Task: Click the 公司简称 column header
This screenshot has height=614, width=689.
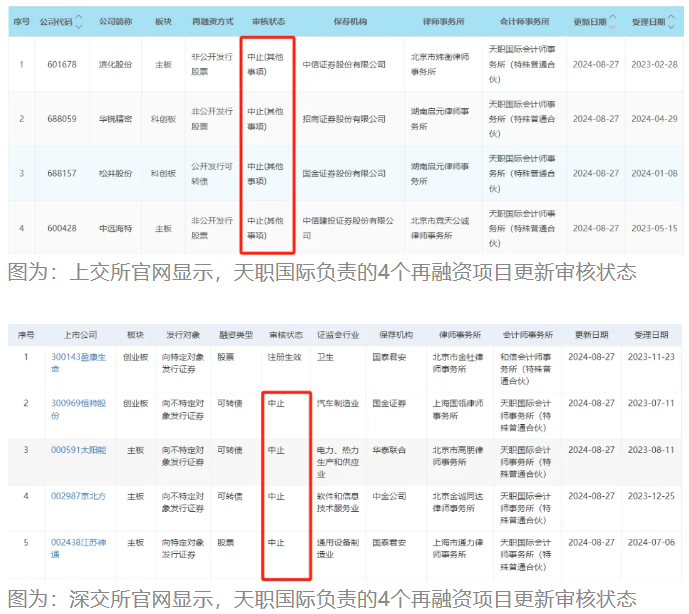Action: click(115, 21)
